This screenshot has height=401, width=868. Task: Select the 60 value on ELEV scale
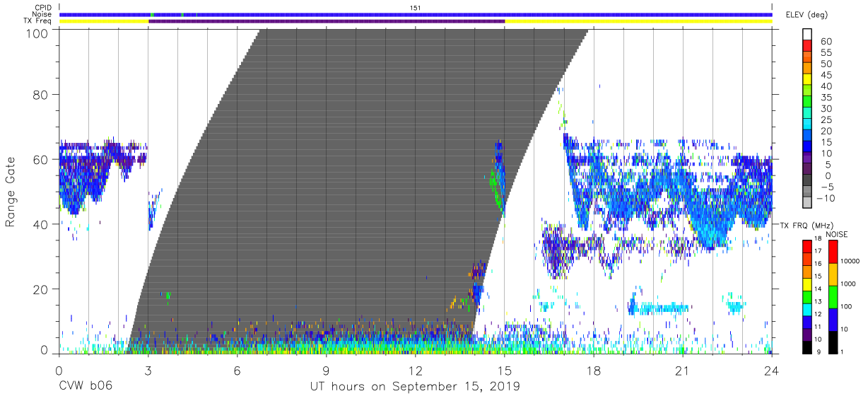pos(826,42)
